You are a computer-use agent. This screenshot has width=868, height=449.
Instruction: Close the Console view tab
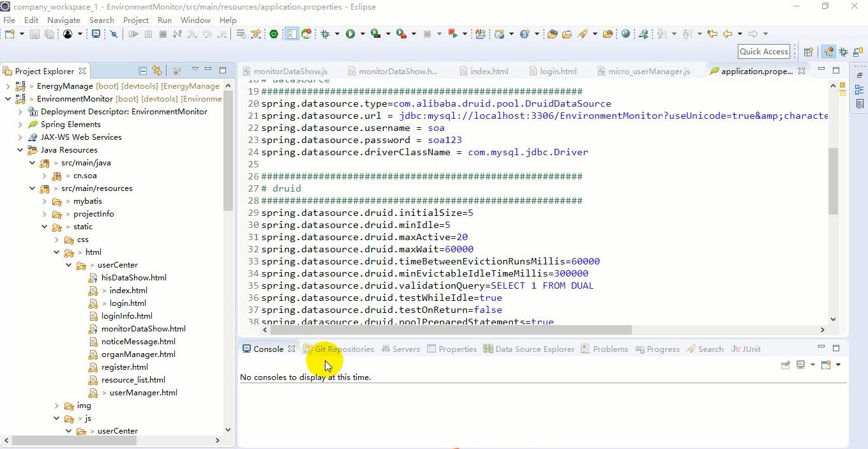(x=292, y=349)
